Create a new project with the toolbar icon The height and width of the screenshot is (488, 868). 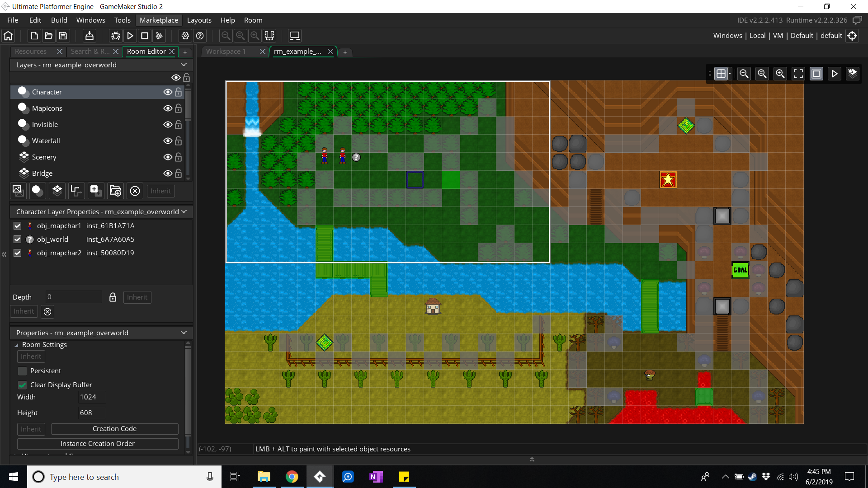[34, 36]
